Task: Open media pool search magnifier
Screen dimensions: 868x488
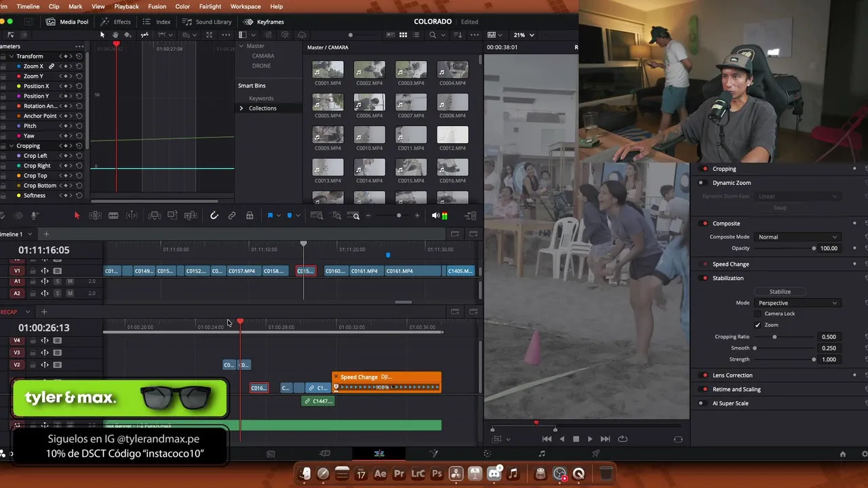Action: 432,35
